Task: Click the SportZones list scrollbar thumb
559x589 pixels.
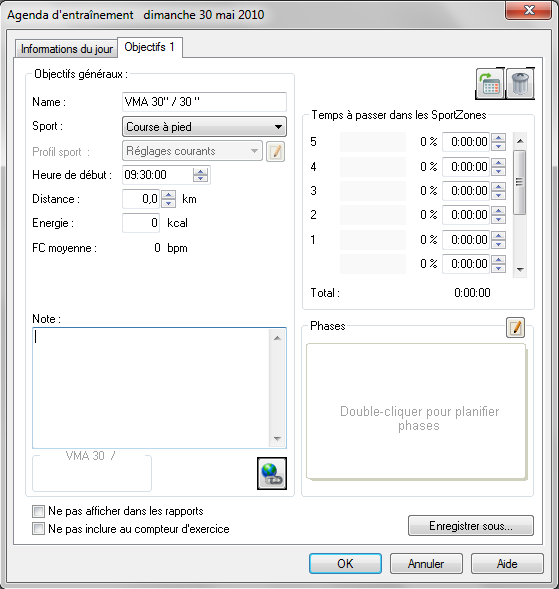Action: pyautogui.click(x=520, y=182)
